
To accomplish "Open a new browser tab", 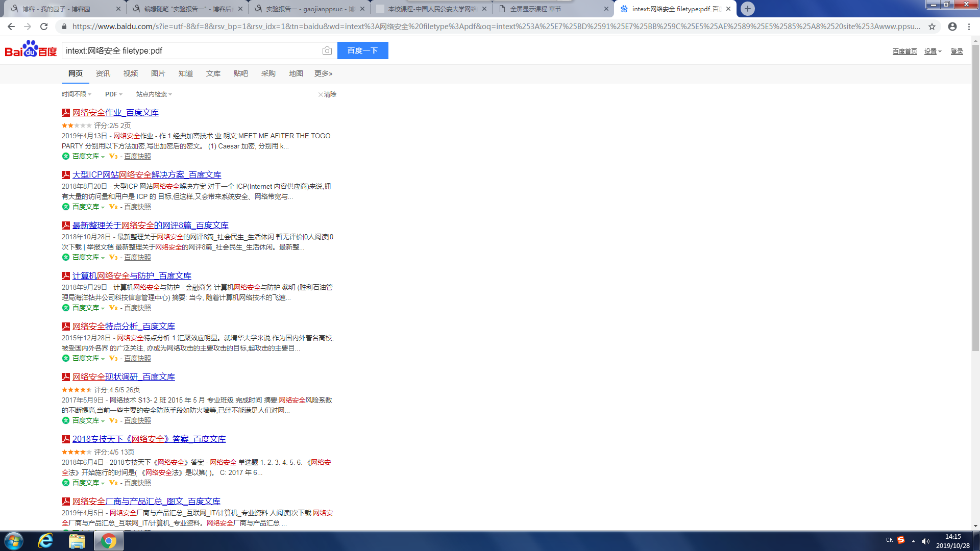I will 748,9.
